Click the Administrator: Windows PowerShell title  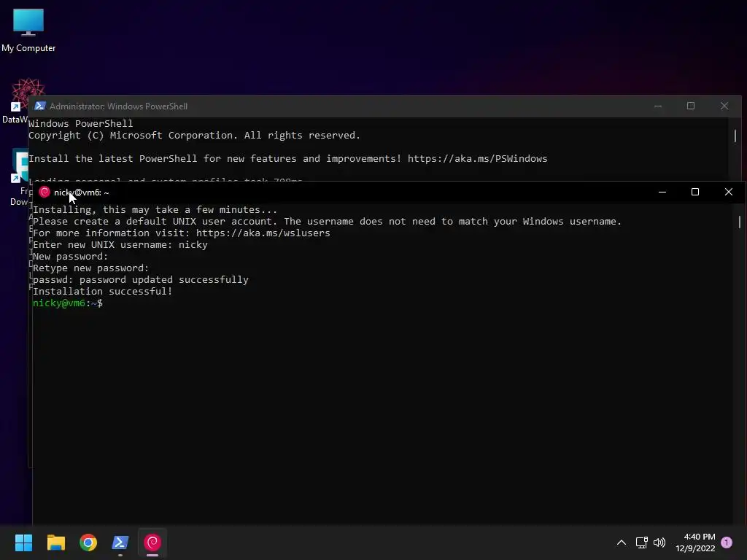point(119,106)
